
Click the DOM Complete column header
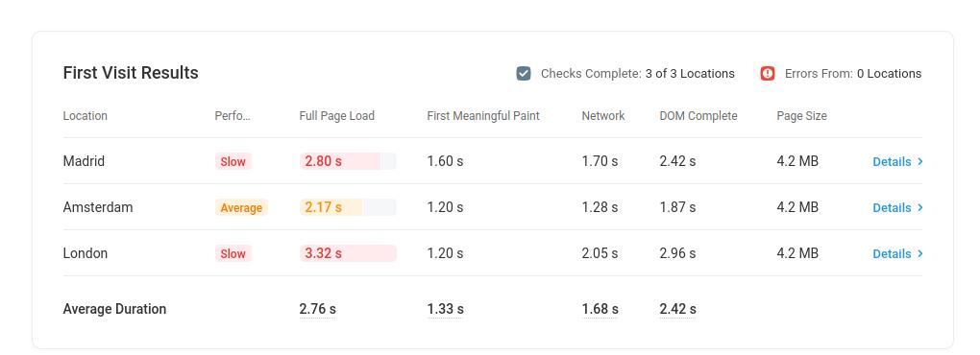(x=698, y=116)
